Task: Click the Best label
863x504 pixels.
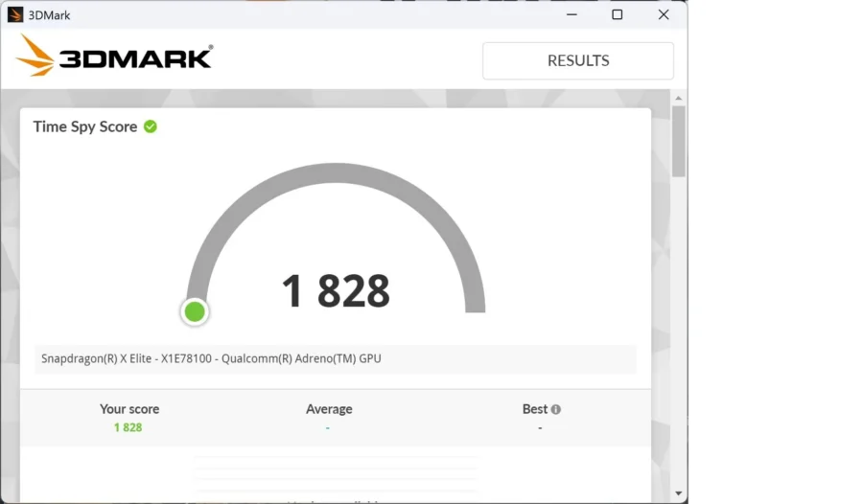Action: (535, 409)
